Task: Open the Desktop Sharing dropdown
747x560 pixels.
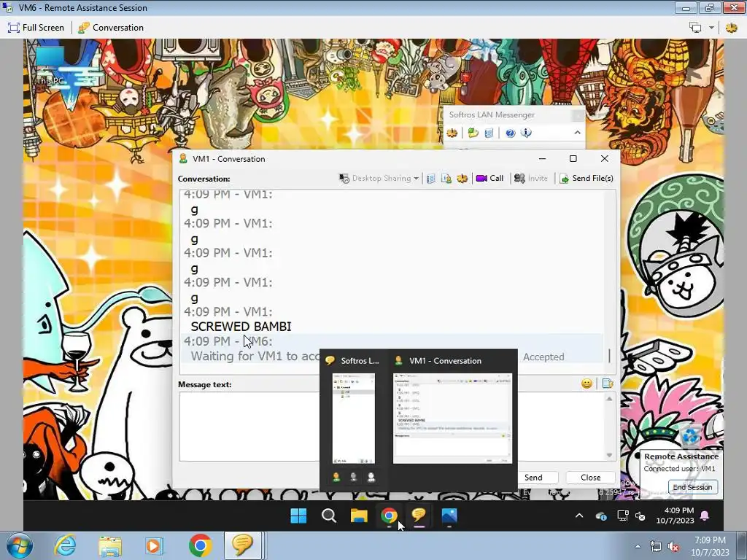Action: [379, 178]
